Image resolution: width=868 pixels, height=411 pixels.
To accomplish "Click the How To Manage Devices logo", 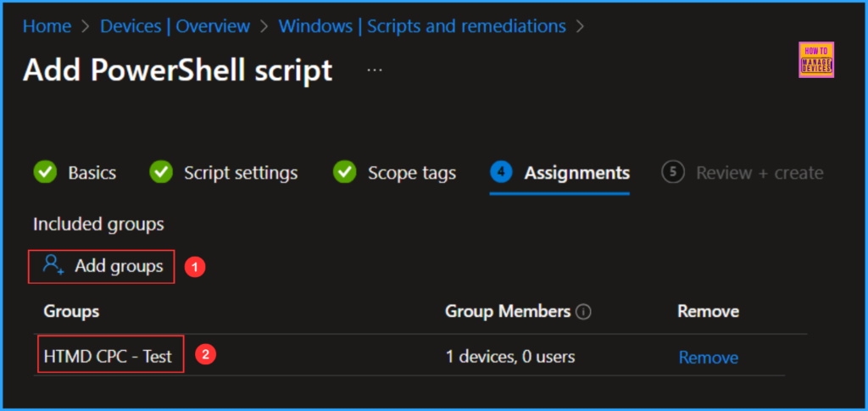I will coord(816,60).
